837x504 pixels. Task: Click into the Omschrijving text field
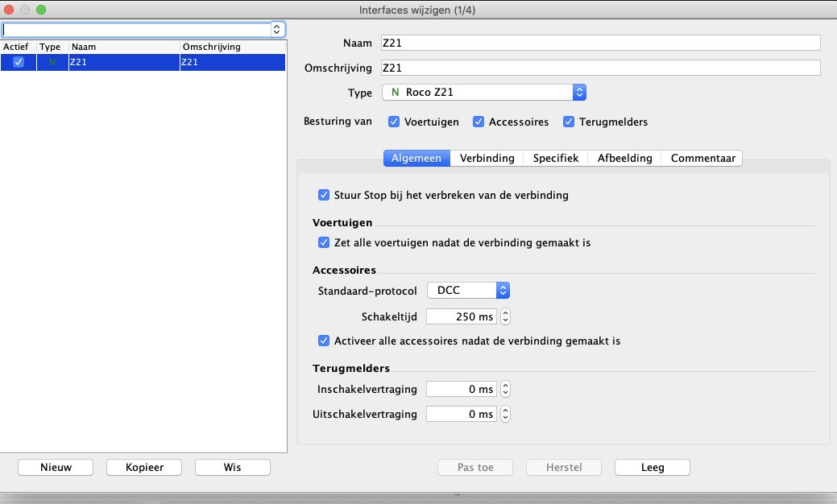coord(600,68)
